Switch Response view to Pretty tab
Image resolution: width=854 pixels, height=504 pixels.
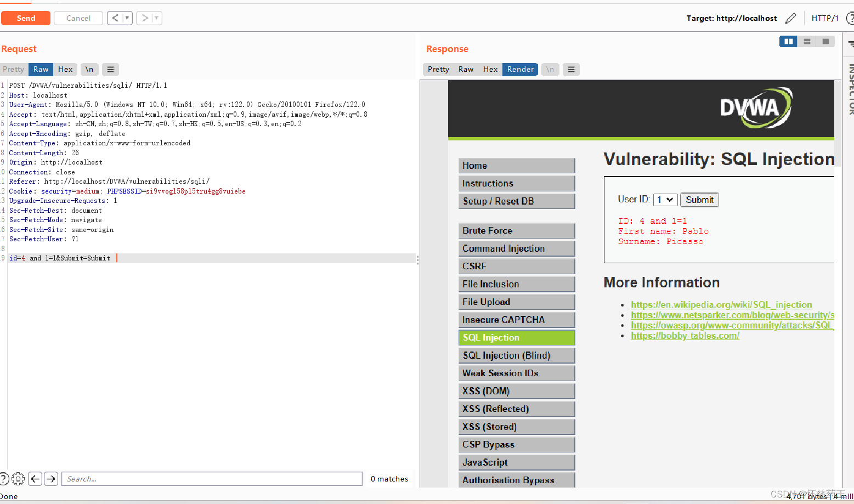click(438, 69)
